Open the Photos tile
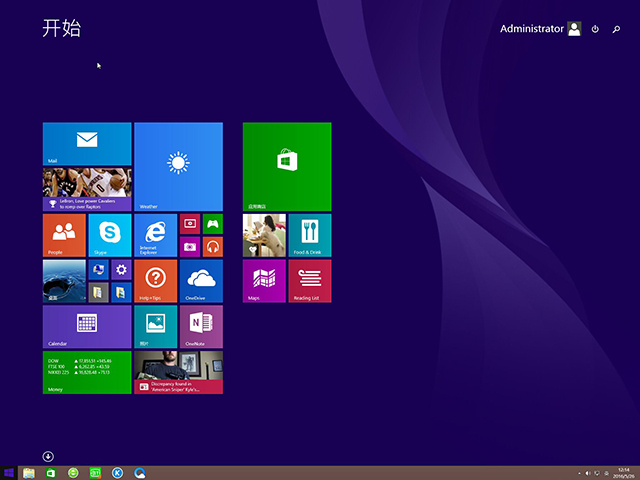640x480 pixels. coord(156,327)
